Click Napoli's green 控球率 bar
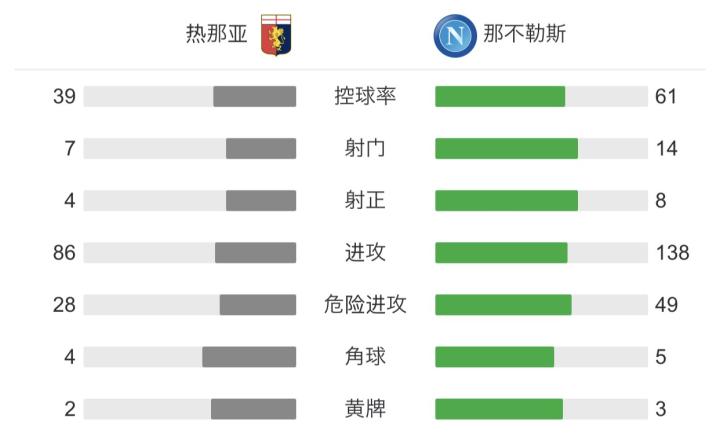This screenshot has width=720, height=433. click(500, 96)
